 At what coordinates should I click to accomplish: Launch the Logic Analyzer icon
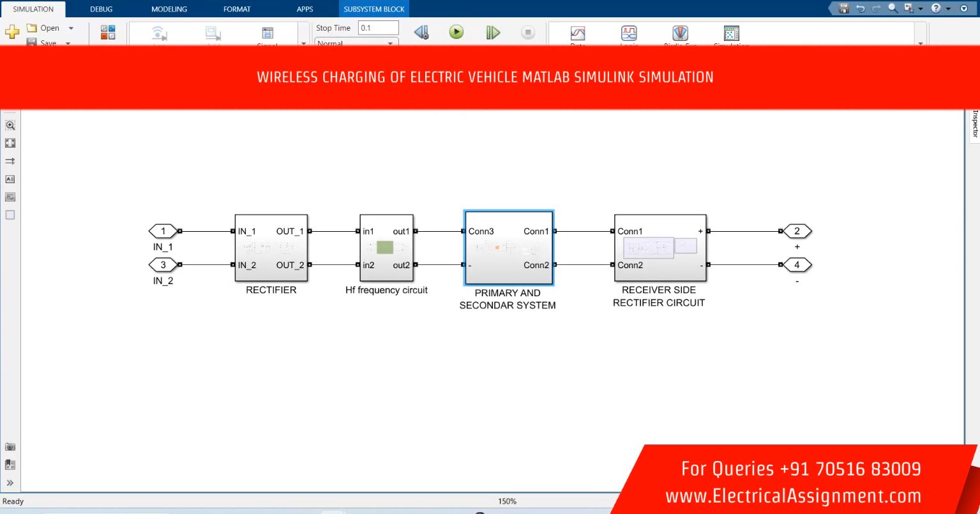point(629,33)
